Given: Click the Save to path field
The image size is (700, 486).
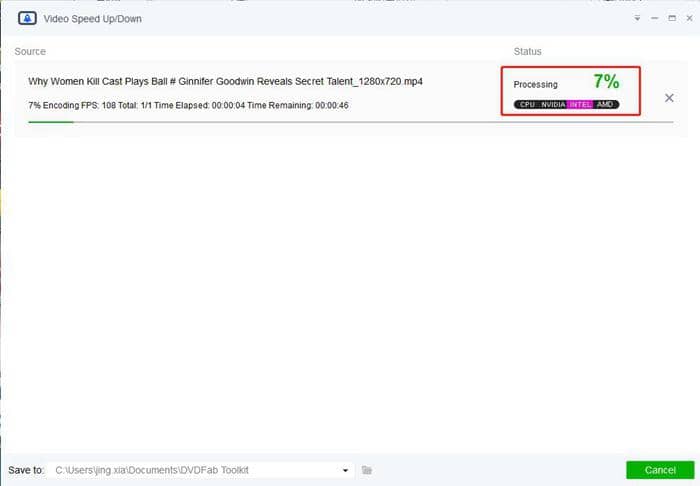Looking at the screenshot, I should click(x=202, y=470).
